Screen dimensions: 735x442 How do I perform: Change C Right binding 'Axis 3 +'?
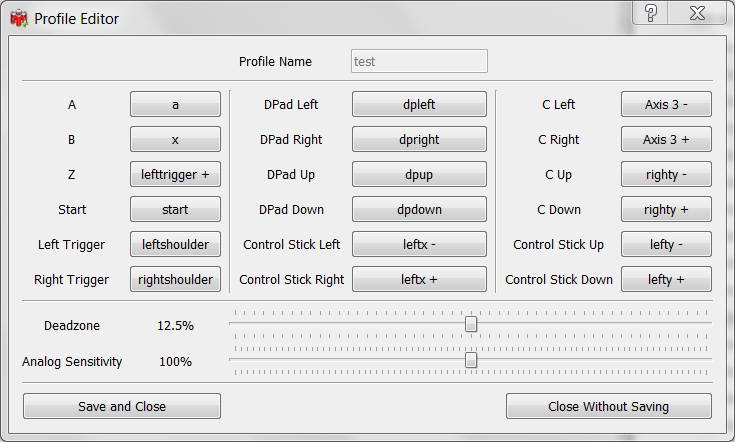click(666, 139)
